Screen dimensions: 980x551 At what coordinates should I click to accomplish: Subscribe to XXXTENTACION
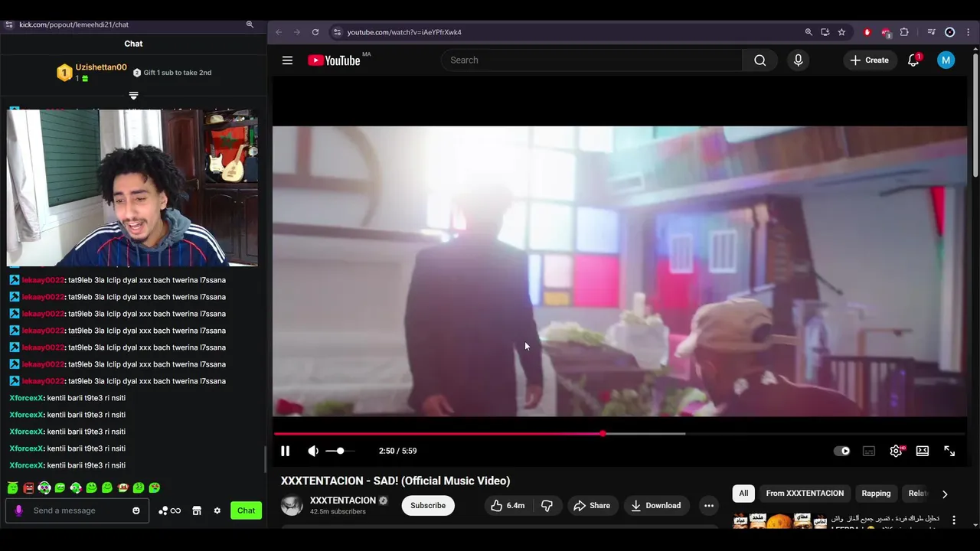click(x=428, y=505)
